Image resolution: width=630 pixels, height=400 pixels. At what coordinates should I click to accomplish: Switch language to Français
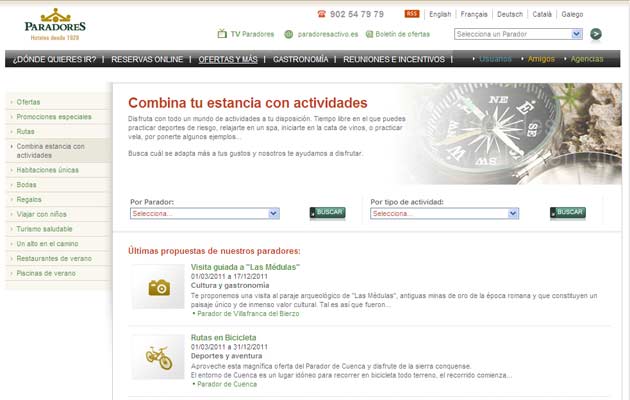click(x=474, y=14)
